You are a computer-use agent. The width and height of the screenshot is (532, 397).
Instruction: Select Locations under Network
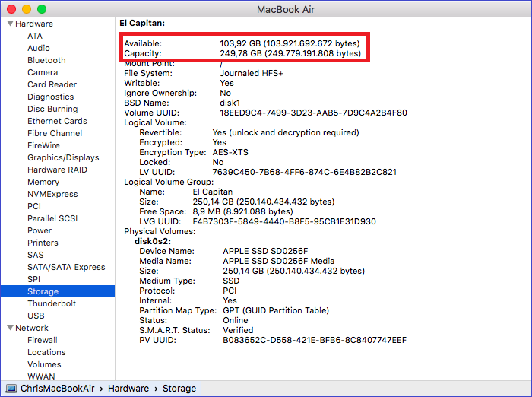click(x=46, y=353)
